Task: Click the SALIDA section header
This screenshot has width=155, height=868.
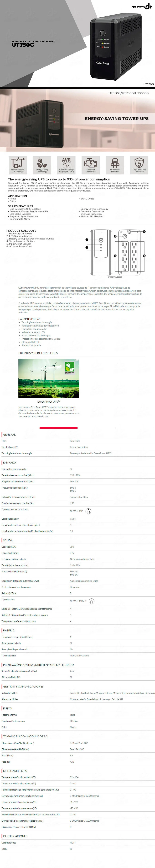Action: [x=8, y=540]
